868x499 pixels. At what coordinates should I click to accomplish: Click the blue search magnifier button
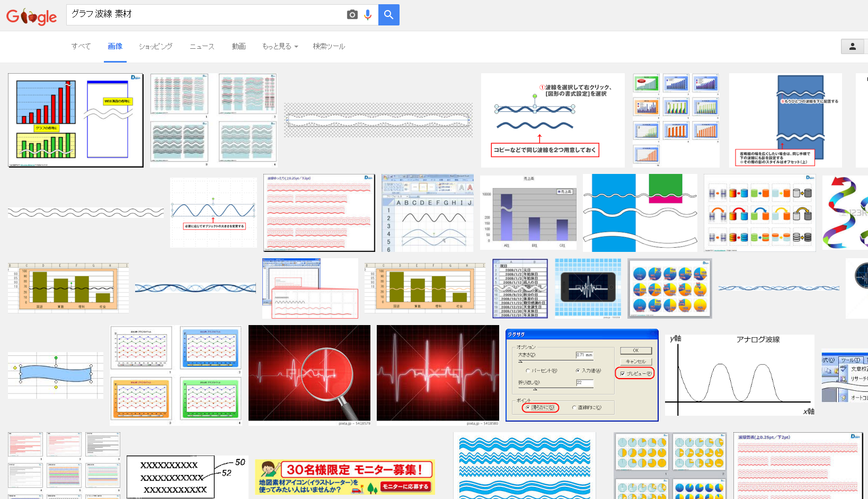[x=389, y=15]
